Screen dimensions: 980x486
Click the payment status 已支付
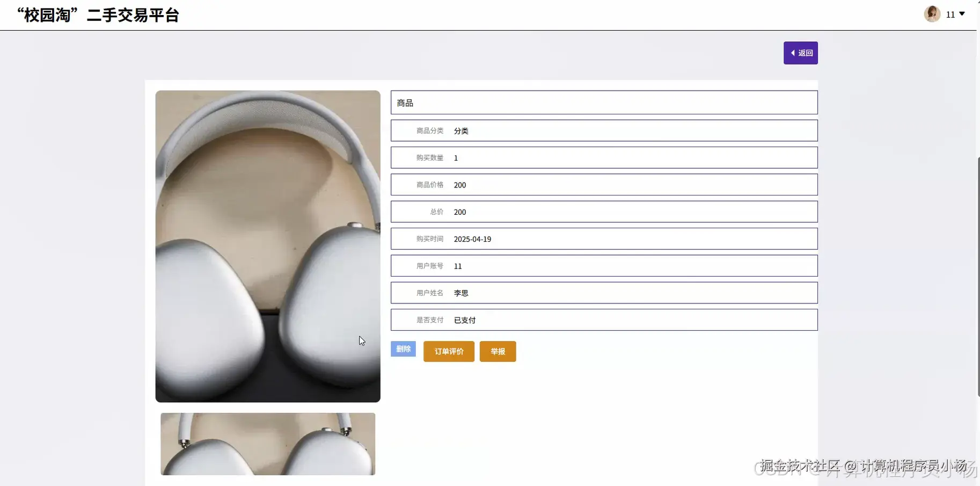[465, 320]
